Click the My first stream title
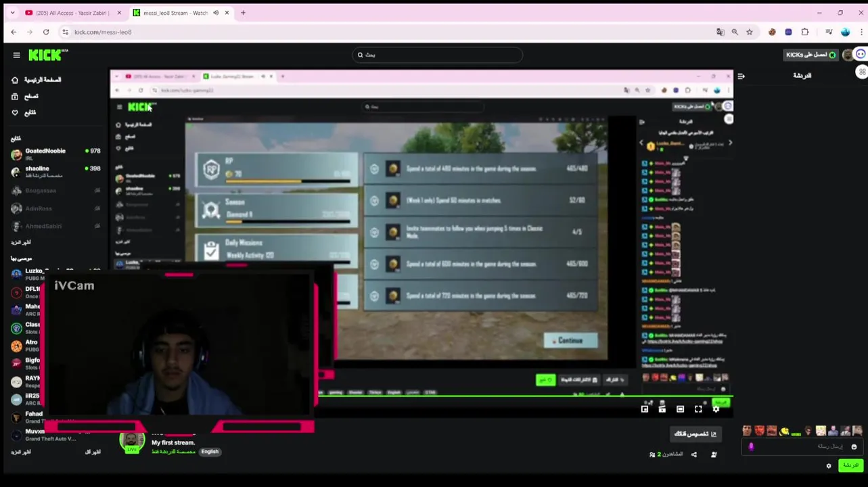 click(173, 442)
